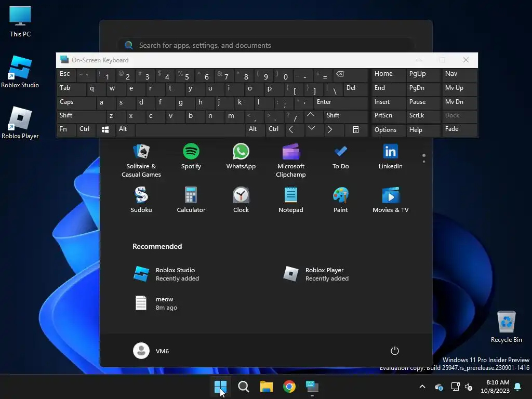Open Microsoft Clipchamp

click(x=291, y=161)
